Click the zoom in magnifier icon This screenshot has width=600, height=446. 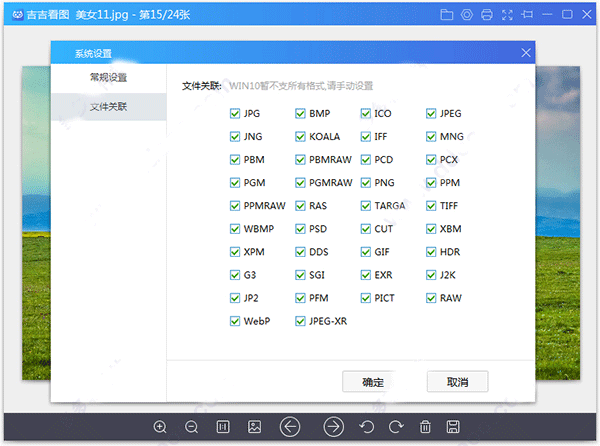(160, 426)
